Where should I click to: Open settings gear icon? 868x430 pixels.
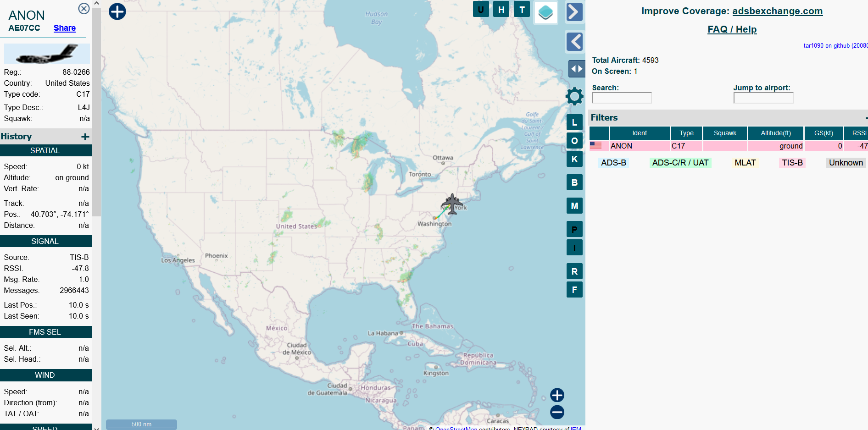point(574,96)
